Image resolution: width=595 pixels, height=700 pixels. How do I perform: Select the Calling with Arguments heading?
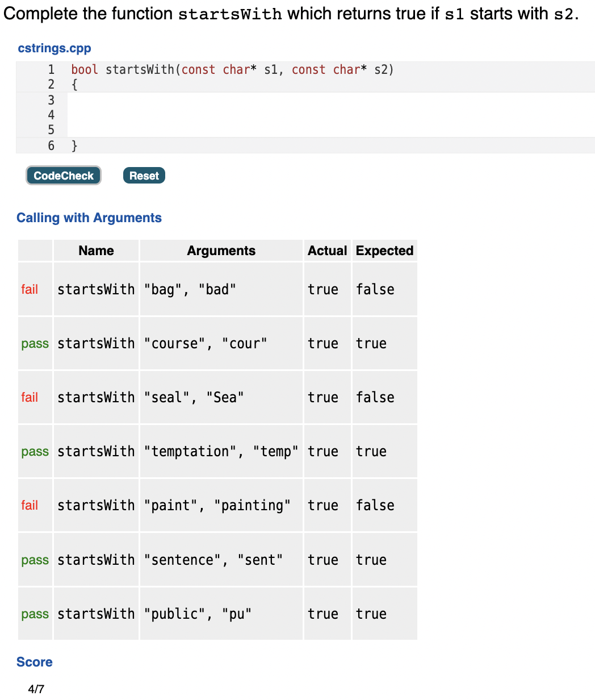89,218
